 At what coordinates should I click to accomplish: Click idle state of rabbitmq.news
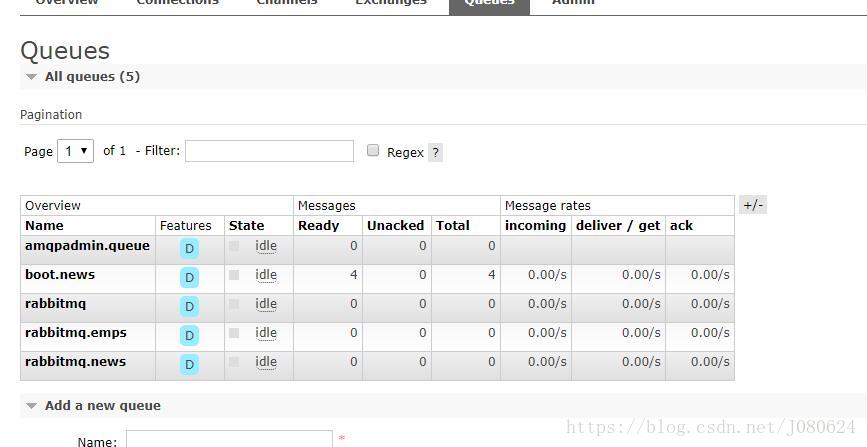pyautogui.click(x=266, y=361)
